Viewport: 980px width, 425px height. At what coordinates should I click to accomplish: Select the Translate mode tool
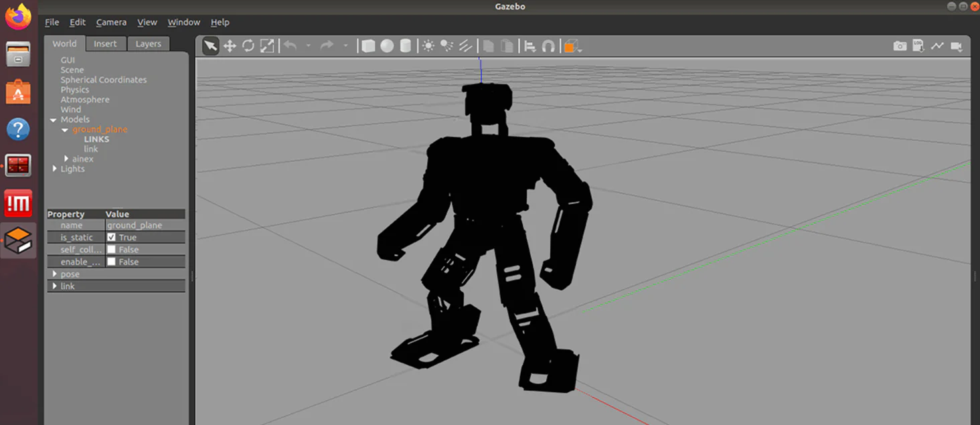pyautogui.click(x=230, y=46)
